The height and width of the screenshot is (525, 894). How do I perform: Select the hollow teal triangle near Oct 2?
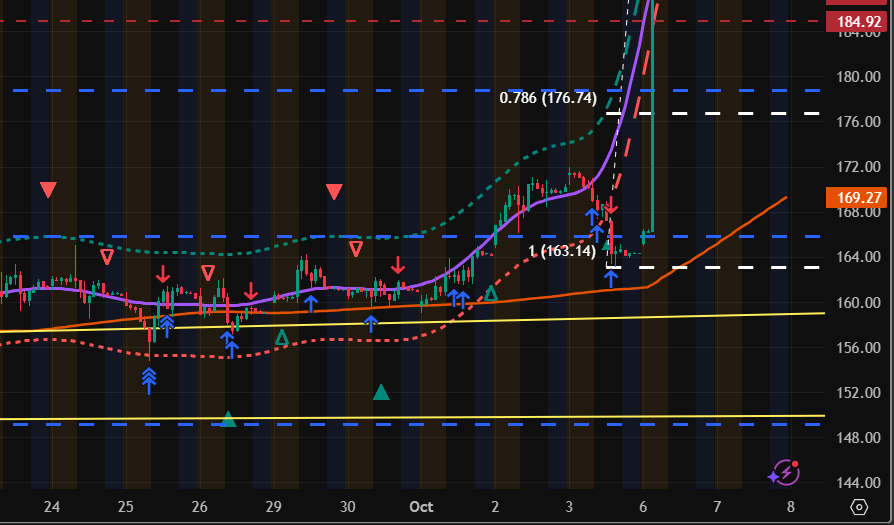[491, 294]
